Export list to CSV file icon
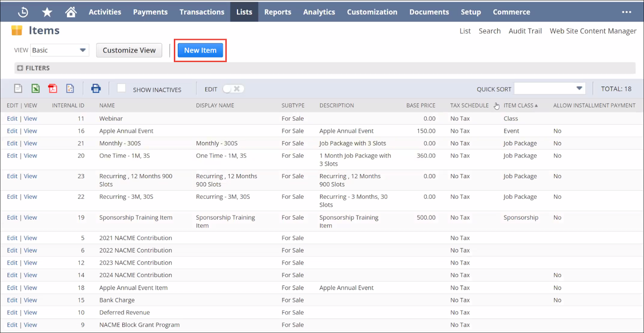This screenshot has height=333, width=644. pos(18,89)
